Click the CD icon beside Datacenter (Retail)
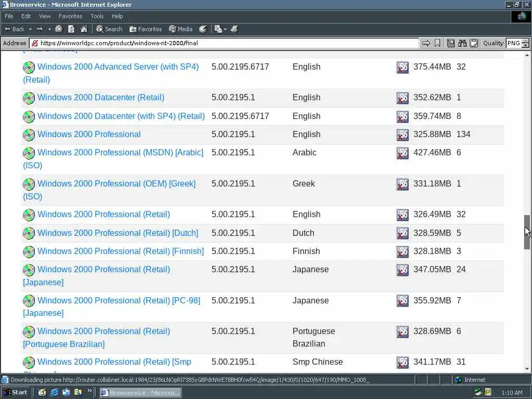The height and width of the screenshot is (399, 532). (x=29, y=98)
